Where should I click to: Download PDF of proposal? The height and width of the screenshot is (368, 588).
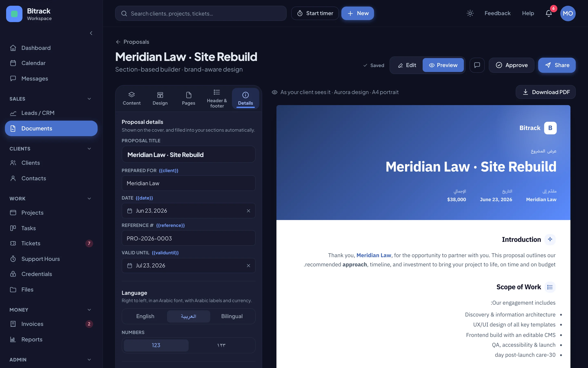point(546,92)
